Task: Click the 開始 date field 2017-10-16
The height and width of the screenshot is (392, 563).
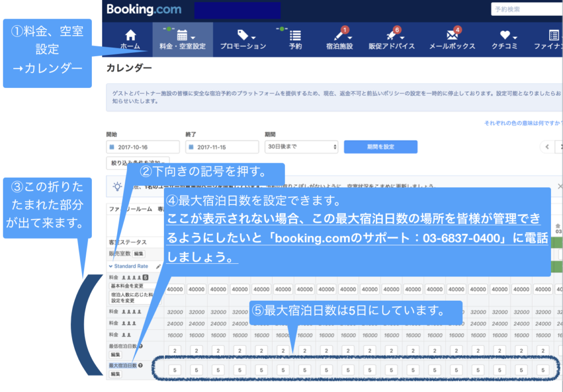Action: (143, 147)
